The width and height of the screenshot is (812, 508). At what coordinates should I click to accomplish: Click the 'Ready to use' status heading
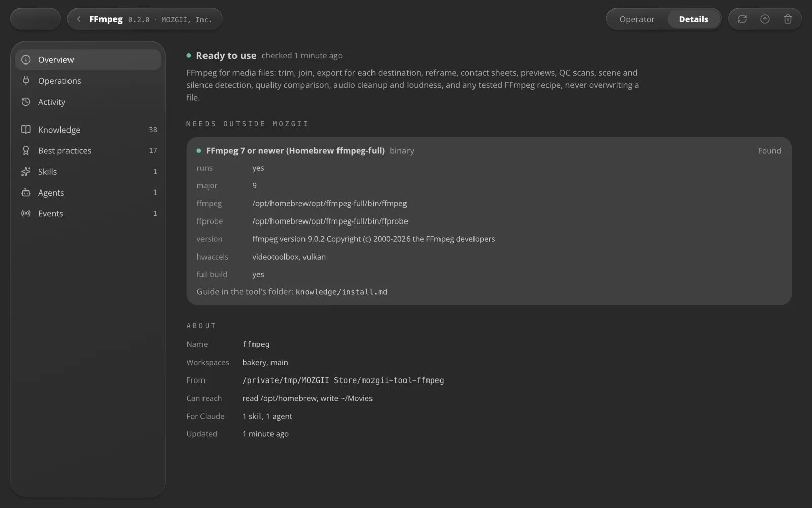tap(226, 56)
